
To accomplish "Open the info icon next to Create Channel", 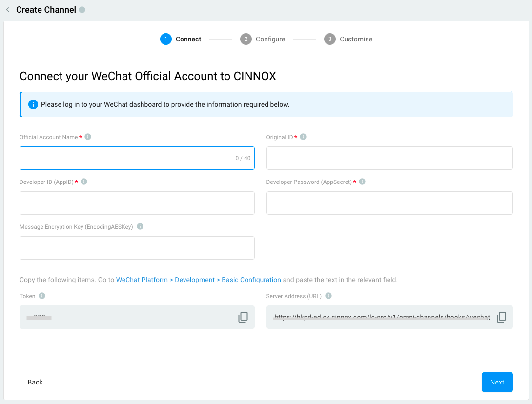I will [x=82, y=10].
